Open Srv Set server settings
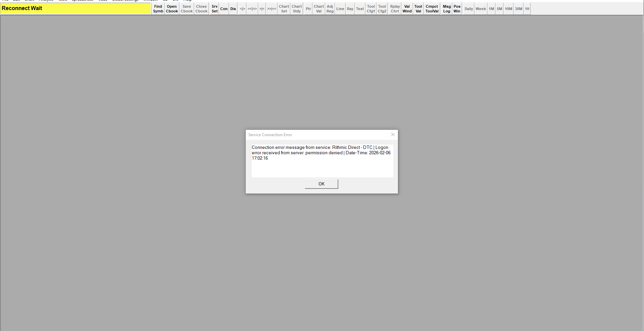This screenshot has height=331, width=644. [215, 9]
